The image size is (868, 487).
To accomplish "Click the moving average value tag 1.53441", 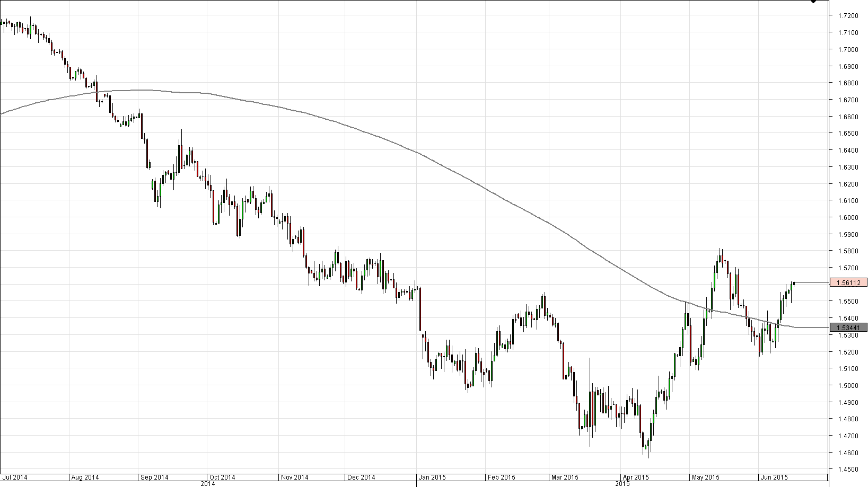I will tap(848, 327).
